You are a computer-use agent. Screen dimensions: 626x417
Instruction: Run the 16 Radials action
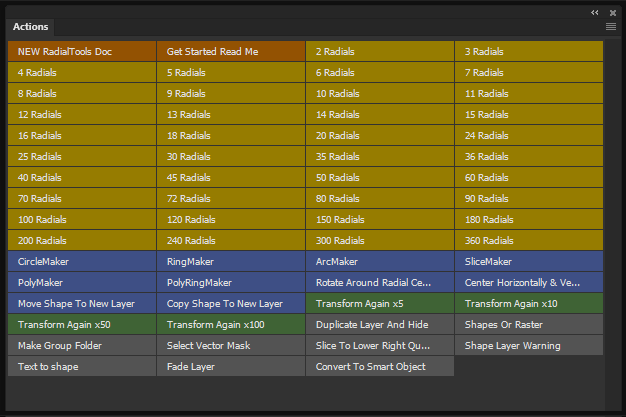coord(82,135)
